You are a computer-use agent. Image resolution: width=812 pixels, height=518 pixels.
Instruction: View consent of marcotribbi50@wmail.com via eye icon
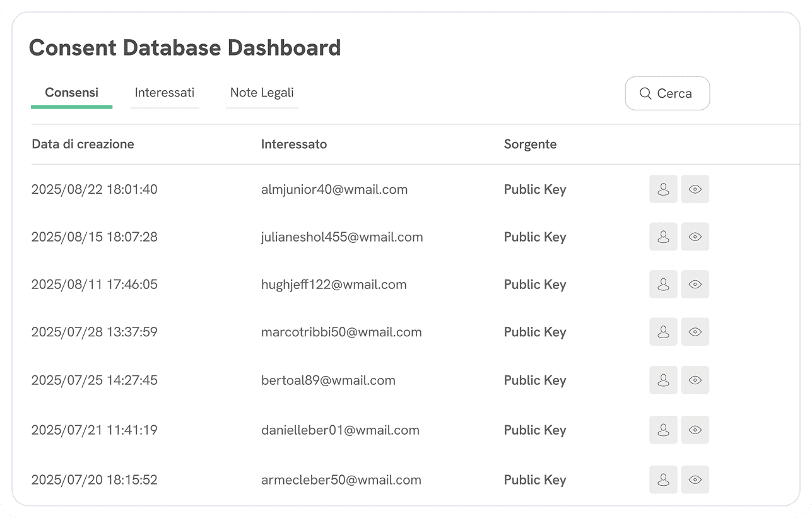[695, 332]
